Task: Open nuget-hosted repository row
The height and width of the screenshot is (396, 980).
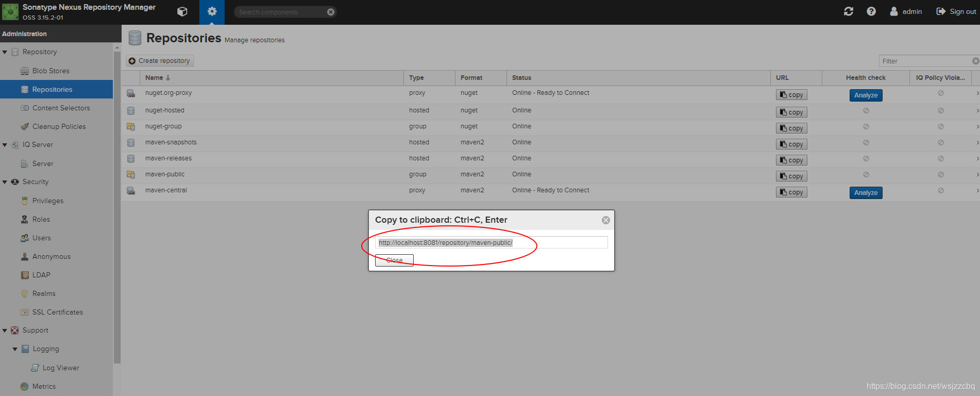Action: (x=550, y=112)
